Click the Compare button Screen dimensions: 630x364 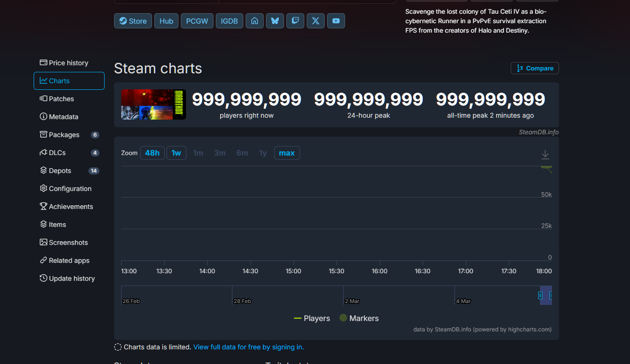click(535, 68)
